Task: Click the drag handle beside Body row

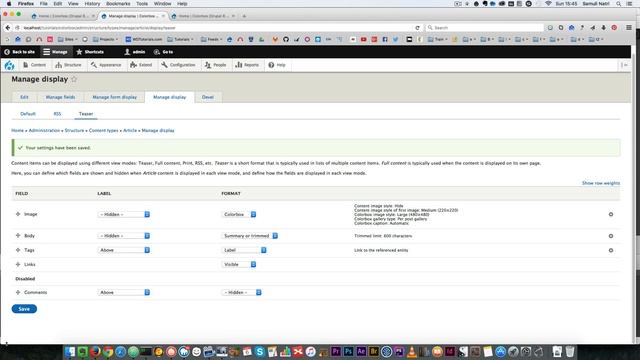Action: click(x=18, y=236)
